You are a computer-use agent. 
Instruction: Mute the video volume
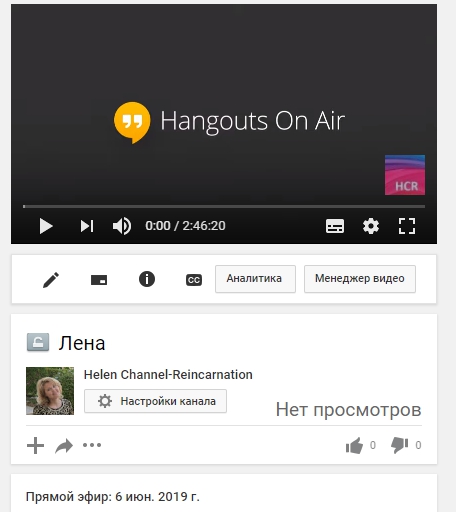coord(122,226)
